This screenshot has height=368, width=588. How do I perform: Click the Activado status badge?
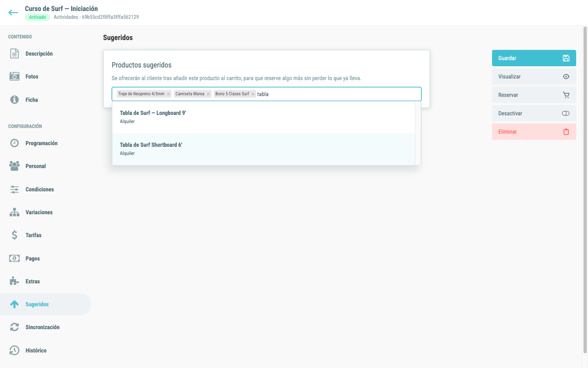tap(38, 17)
